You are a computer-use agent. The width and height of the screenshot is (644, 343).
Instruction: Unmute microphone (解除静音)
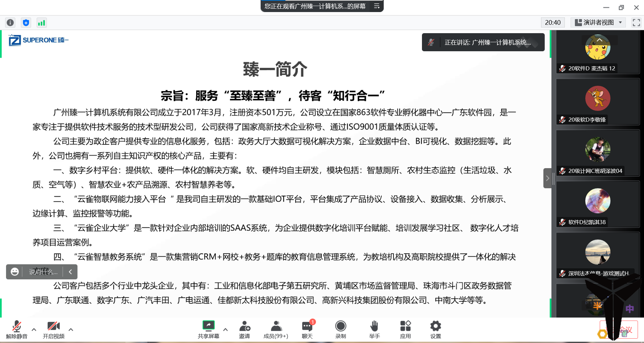(16, 329)
